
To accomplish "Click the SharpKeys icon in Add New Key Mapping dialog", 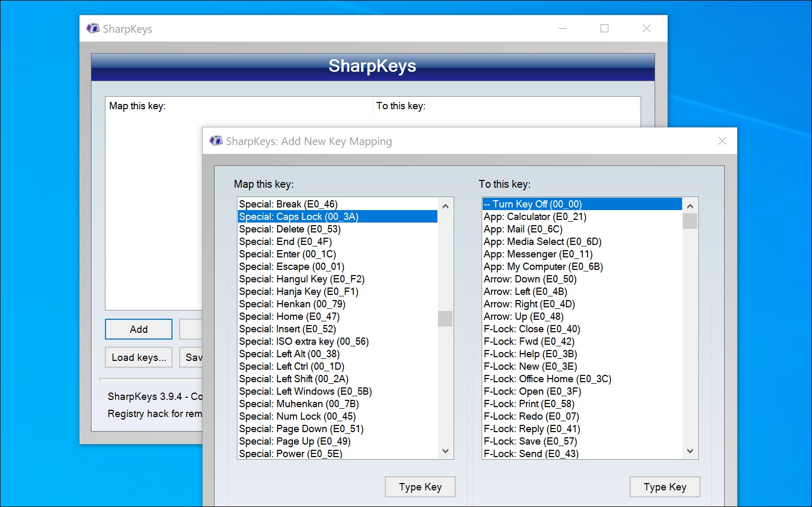I will pyautogui.click(x=216, y=141).
